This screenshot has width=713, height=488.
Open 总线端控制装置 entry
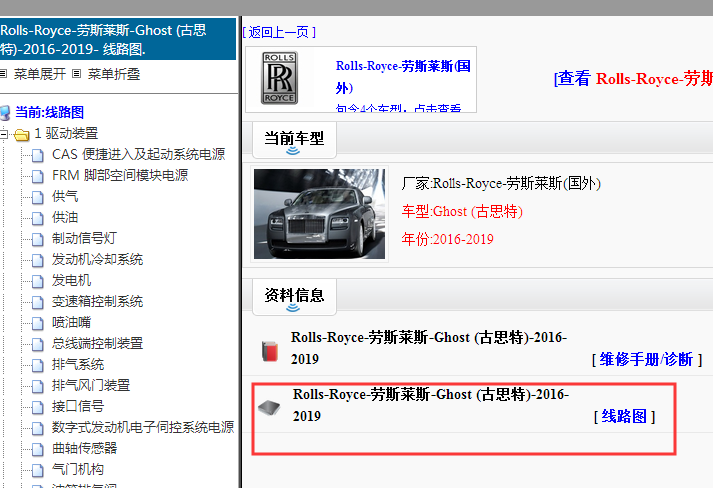[x=98, y=343]
